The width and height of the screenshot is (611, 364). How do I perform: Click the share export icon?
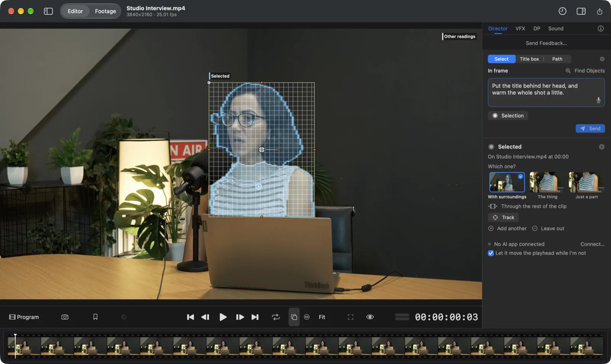click(600, 11)
